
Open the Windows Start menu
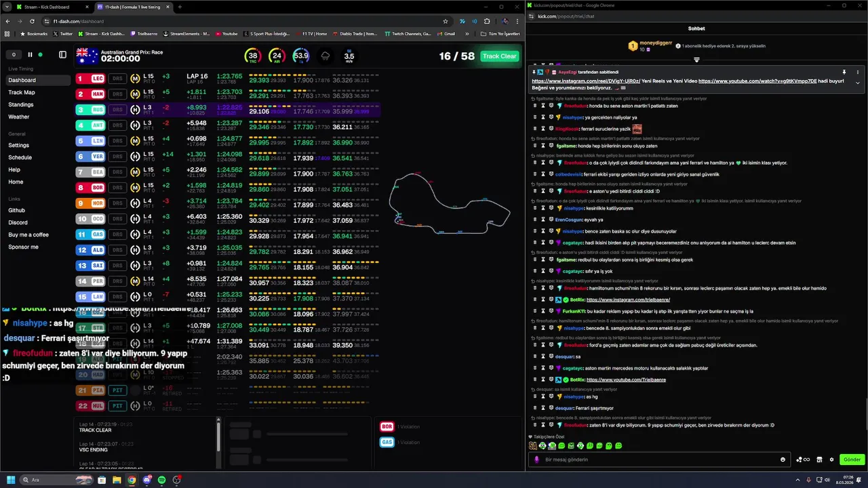11,480
